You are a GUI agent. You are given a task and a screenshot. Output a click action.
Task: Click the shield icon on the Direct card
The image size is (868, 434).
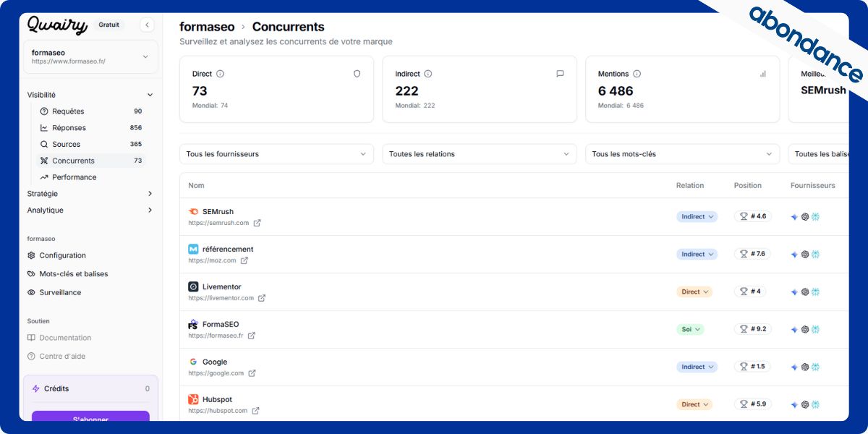click(x=357, y=74)
